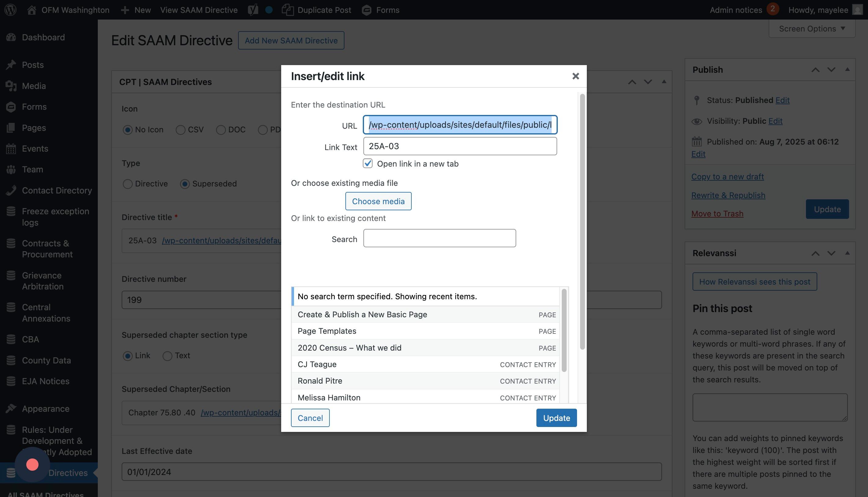
Task: Open Appearance via its brush icon
Action: (11, 409)
